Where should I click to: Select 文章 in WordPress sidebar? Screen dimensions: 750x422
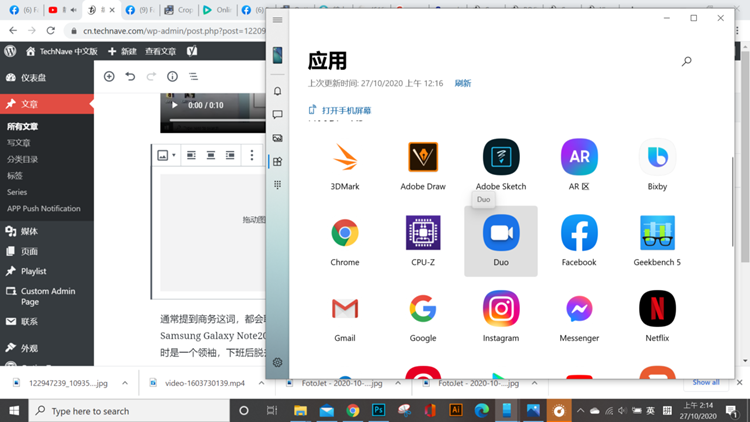[47, 104]
